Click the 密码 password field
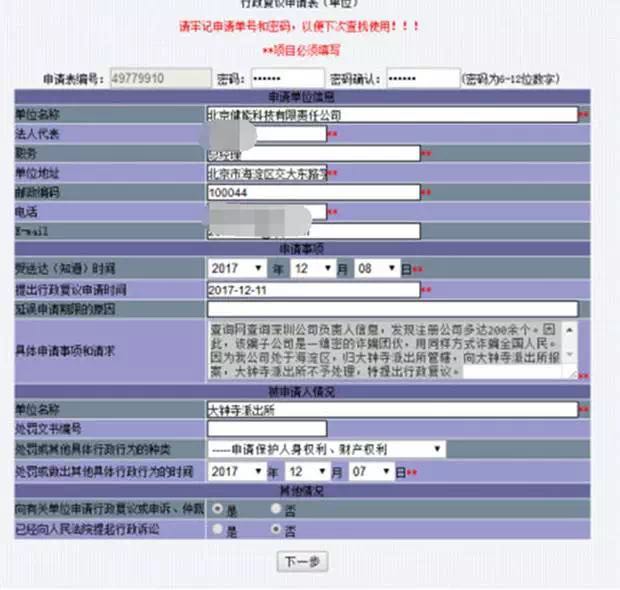620x590 pixels. click(286, 78)
